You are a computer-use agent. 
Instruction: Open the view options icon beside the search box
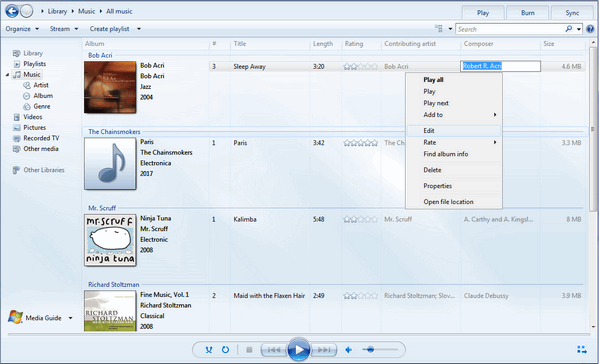pos(439,29)
